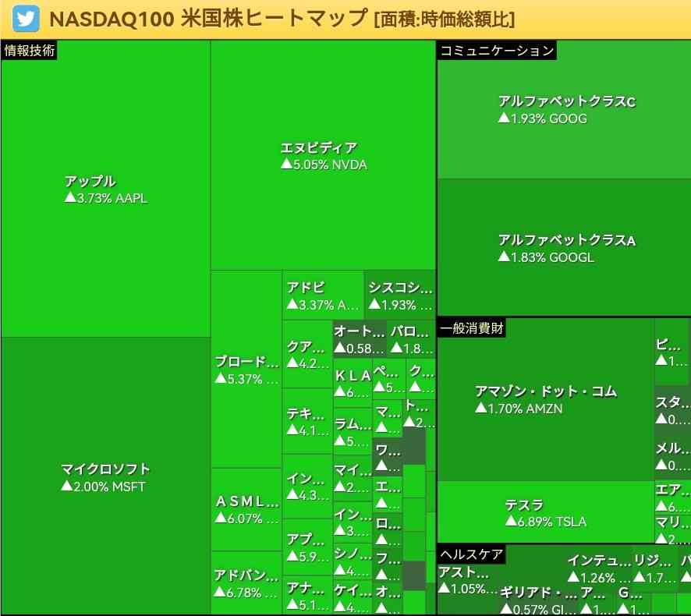Click the クア… 4.2 tile
Screen dimensions: 691x616
coord(307,354)
